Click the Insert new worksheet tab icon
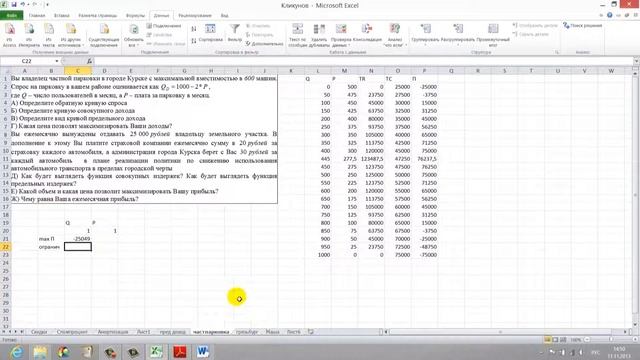Screen dimensions: 640x360 [x=311, y=332]
